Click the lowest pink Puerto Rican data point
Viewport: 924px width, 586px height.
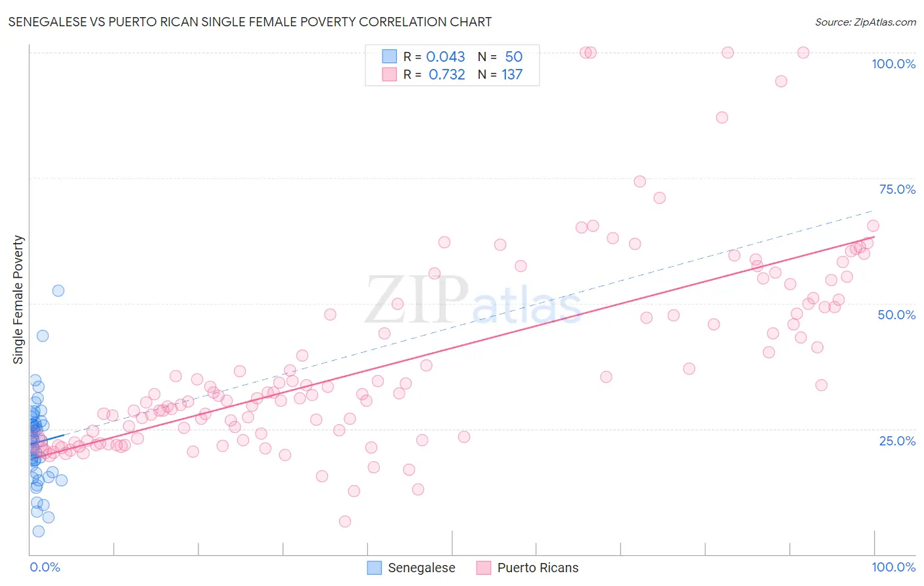pos(345,522)
